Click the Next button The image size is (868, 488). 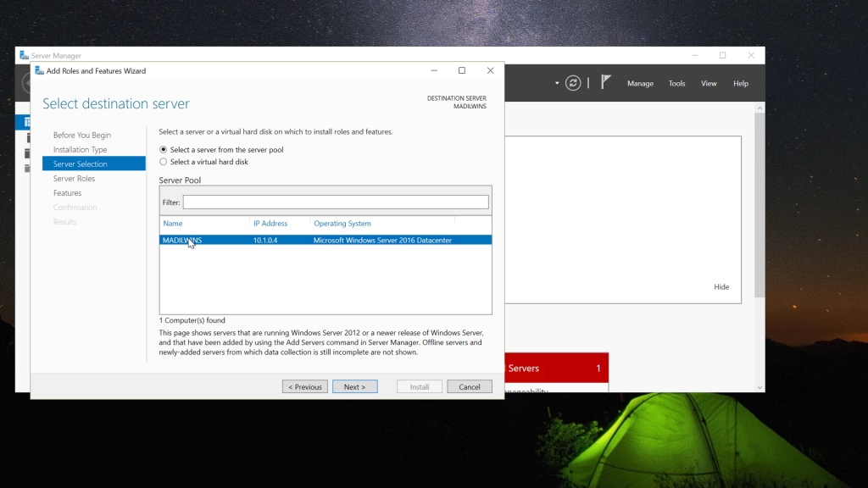coord(355,386)
